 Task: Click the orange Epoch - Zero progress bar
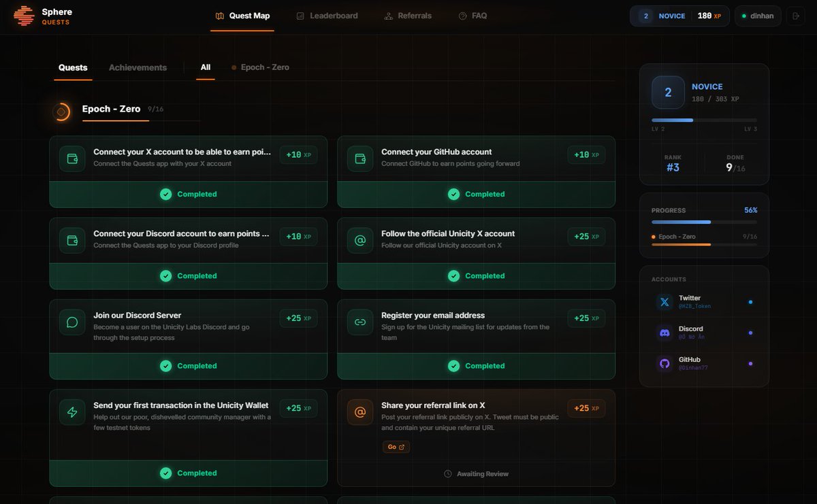(x=704, y=244)
